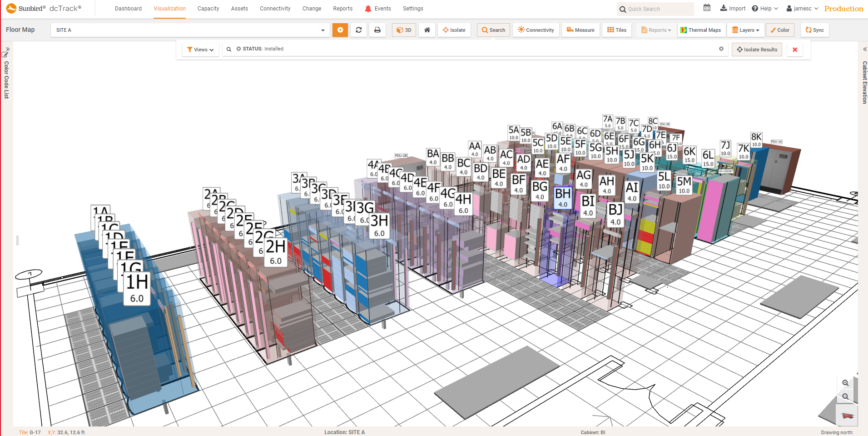Toggle Isolate mode
Screen dimensions: 868x436
[x=454, y=30]
